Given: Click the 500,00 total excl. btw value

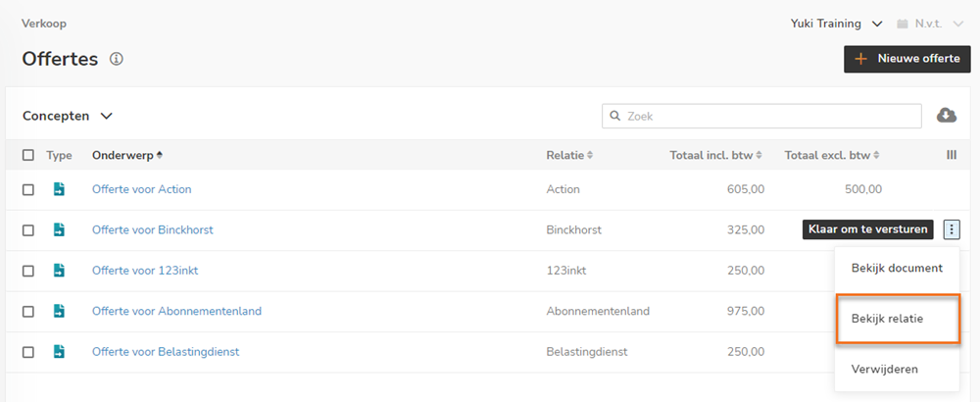Looking at the screenshot, I should point(863,189).
